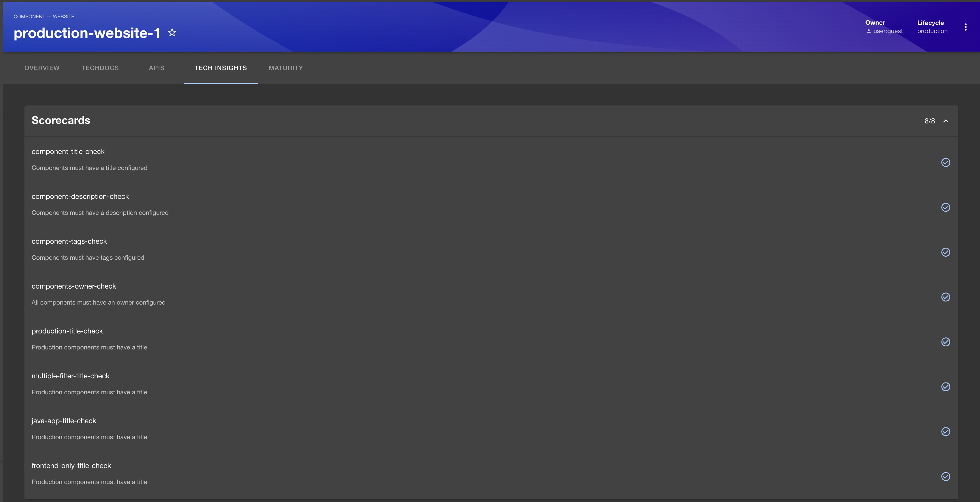Image resolution: width=980 pixels, height=502 pixels.
Task: Click the check icon for frontend-only-title-check
Action: point(946,476)
